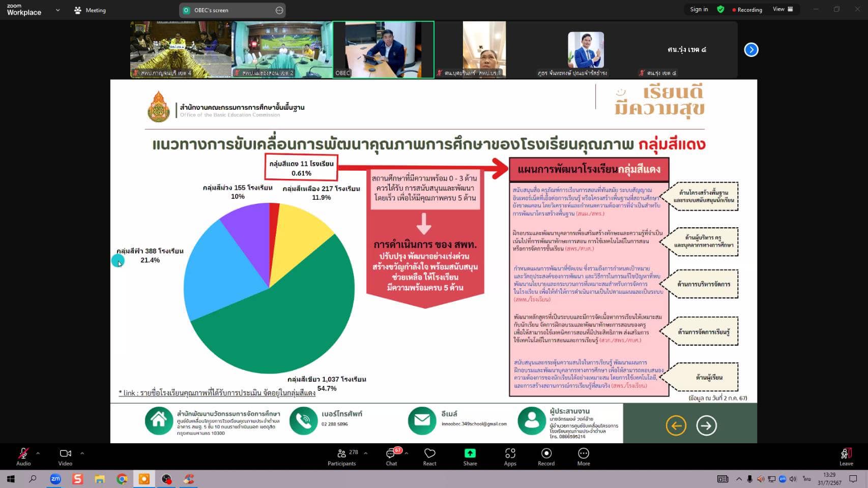This screenshot has height=488, width=868.
Task: Open the Apps panel
Action: 510,456
